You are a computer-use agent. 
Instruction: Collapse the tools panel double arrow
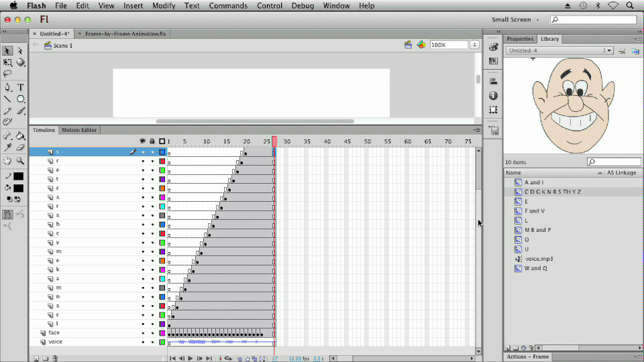[4, 32]
